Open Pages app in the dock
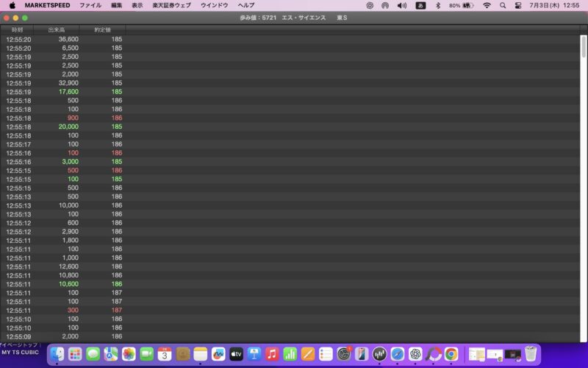Viewport: 588px width, 368px height. [x=308, y=354]
